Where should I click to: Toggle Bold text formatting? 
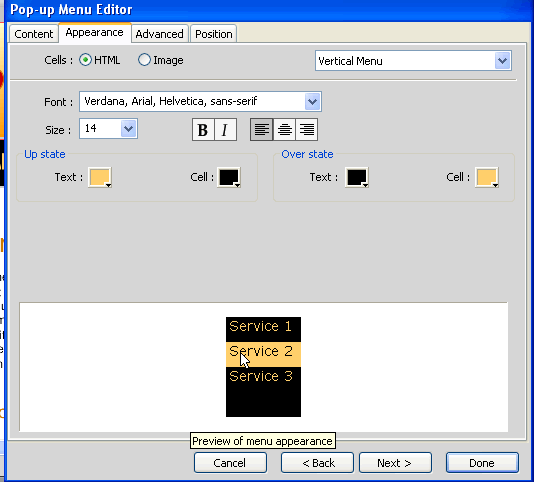click(x=203, y=129)
